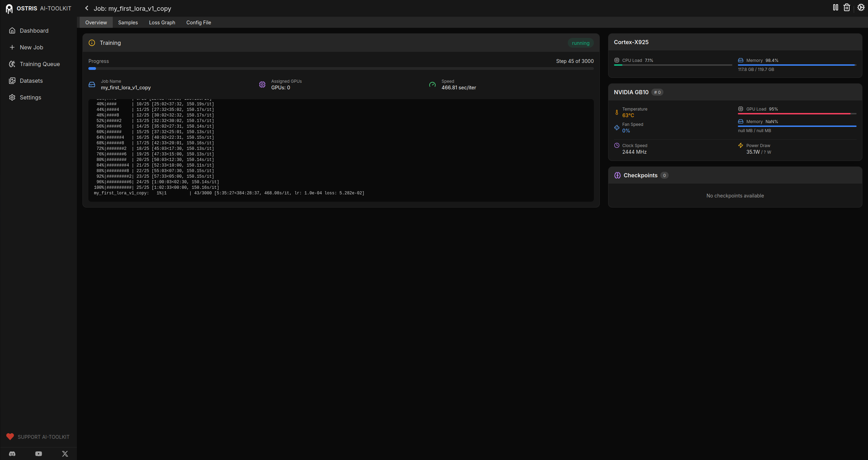
Task: Create a New Job from the sidebar
Action: click(31, 47)
